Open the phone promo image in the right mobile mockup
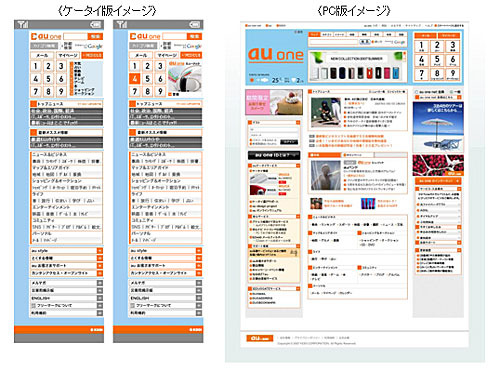This screenshot has height=371, width=500. [185, 79]
